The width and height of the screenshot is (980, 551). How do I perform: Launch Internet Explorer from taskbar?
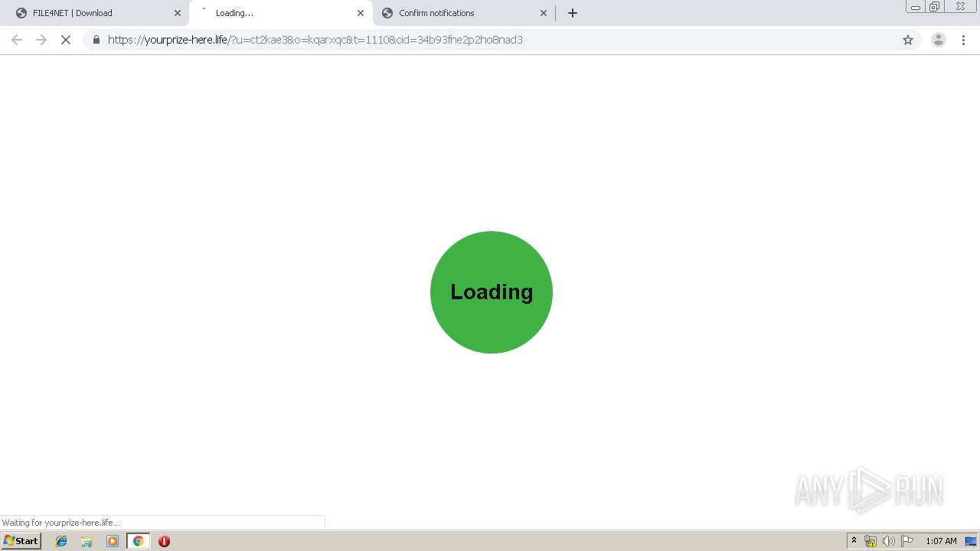pos(61,541)
